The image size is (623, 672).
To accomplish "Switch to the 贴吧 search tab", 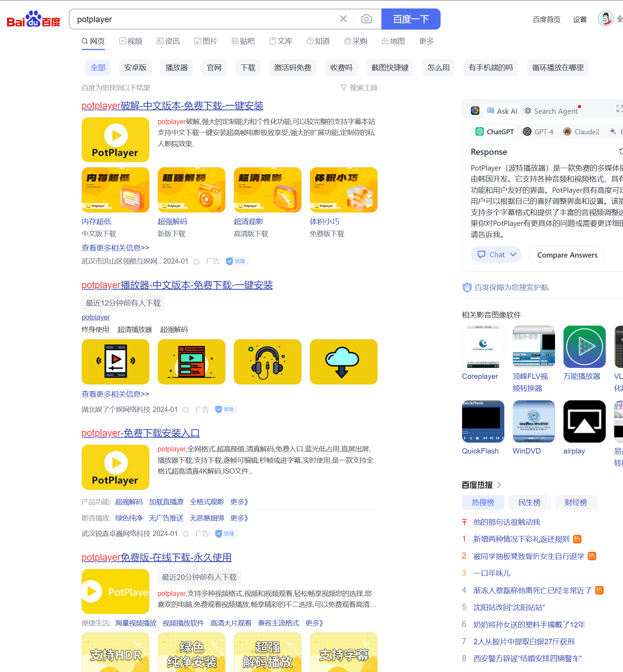I will pos(243,41).
